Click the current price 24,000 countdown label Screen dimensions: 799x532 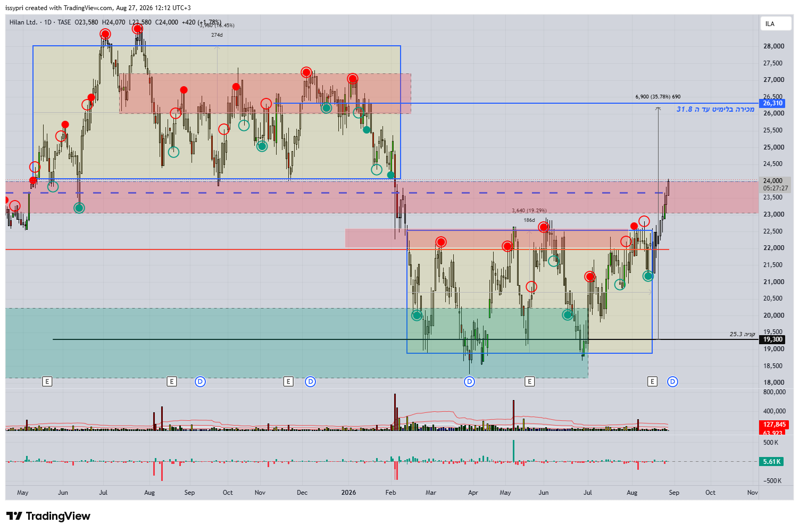776,185
